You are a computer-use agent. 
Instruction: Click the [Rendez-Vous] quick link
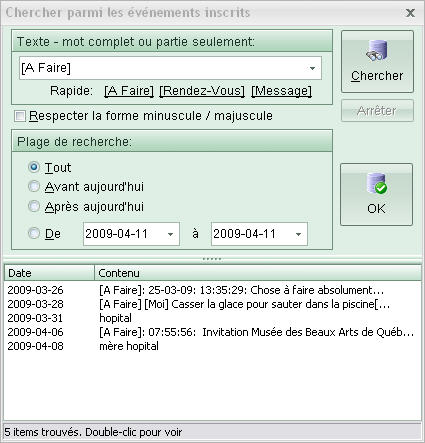pos(202,91)
